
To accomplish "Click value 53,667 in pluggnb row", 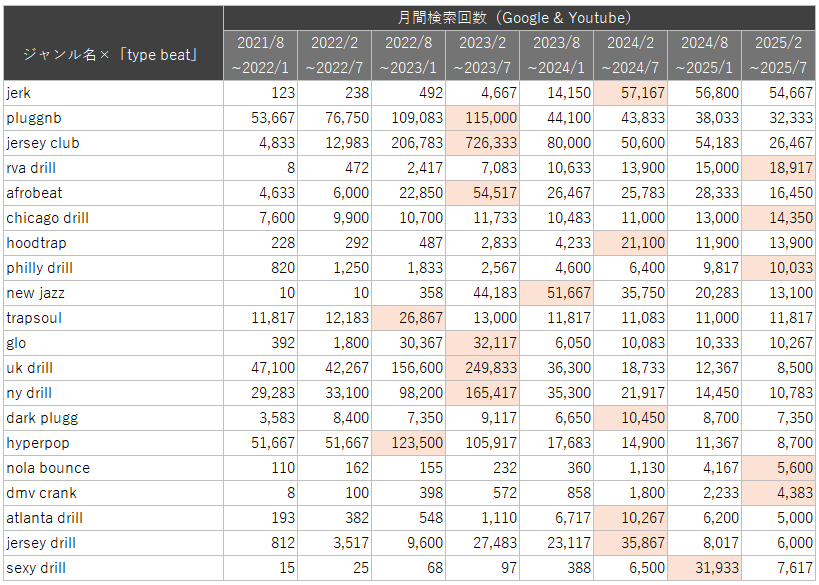I will pos(261,118).
